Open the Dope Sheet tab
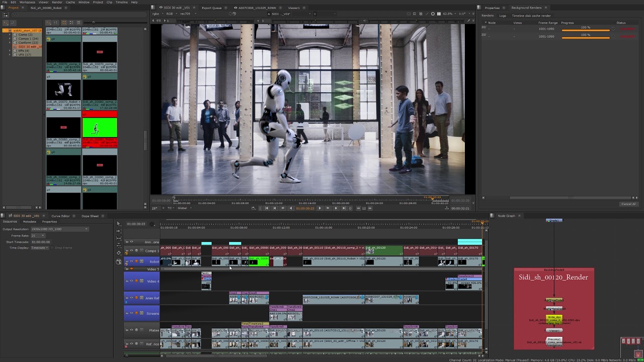 point(90,216)
